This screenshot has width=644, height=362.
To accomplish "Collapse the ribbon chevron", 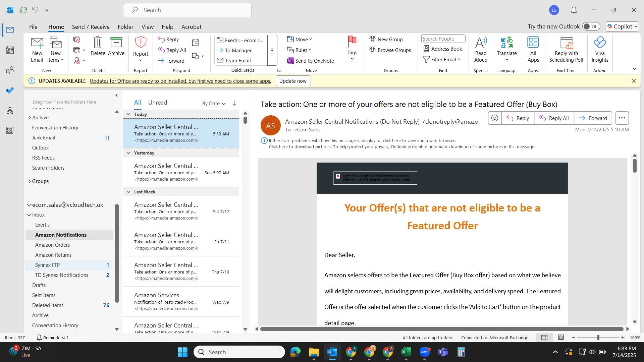I will [634, 69].
